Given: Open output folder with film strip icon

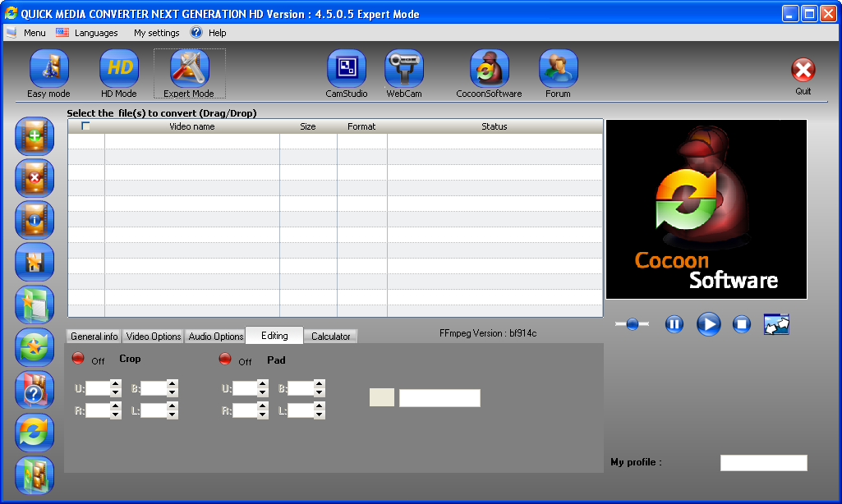Looking at the screenshot, I should pyautogui.click(x=35, y=475).
